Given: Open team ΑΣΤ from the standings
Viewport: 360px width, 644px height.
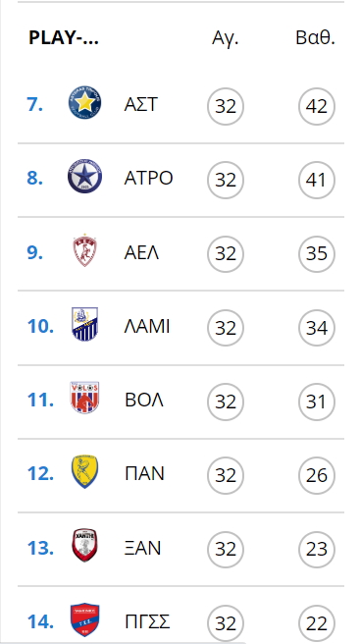Looking at the screenshot, I should (141, 105).
